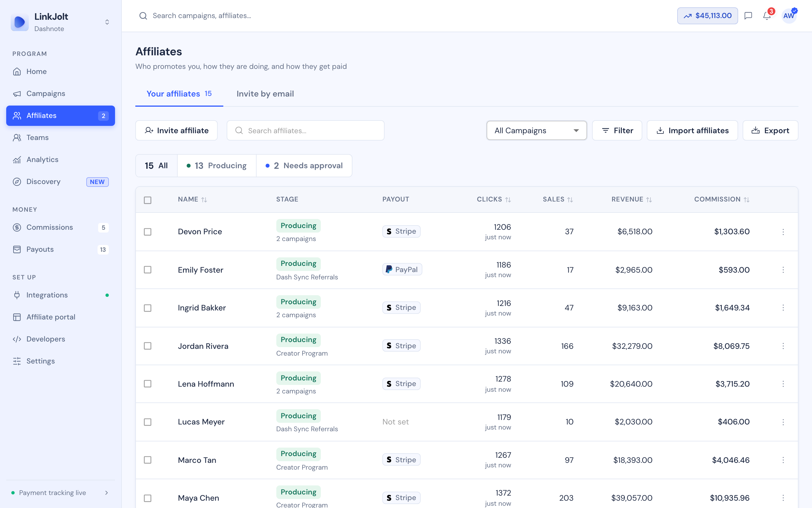The height and width of the screenshot is (508, 812).
Task: Sort table by Revenue column arrows
Action: (649, 200)
